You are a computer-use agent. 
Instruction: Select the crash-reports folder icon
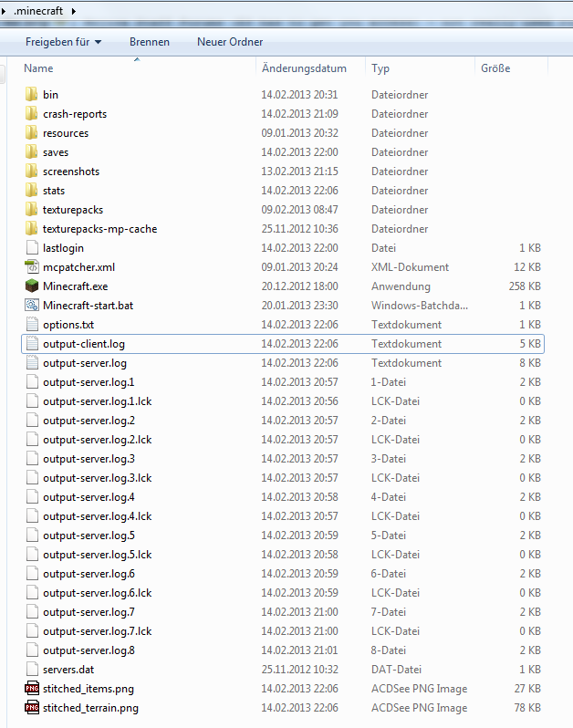[x=32, y=114]
